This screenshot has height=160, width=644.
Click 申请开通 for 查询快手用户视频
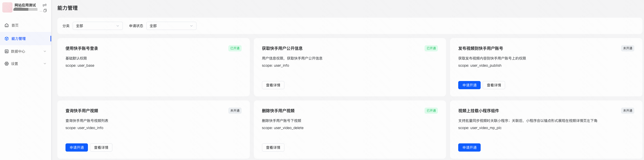[76, 147]
